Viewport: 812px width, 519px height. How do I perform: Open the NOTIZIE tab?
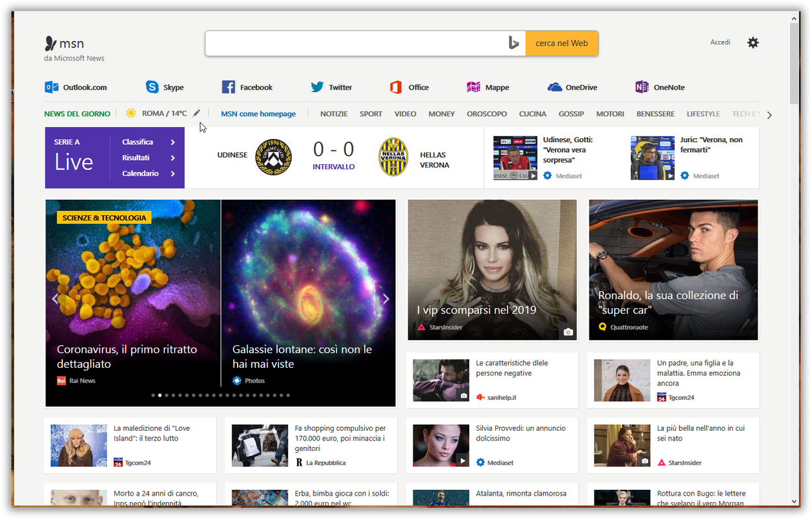coord(334,114)
